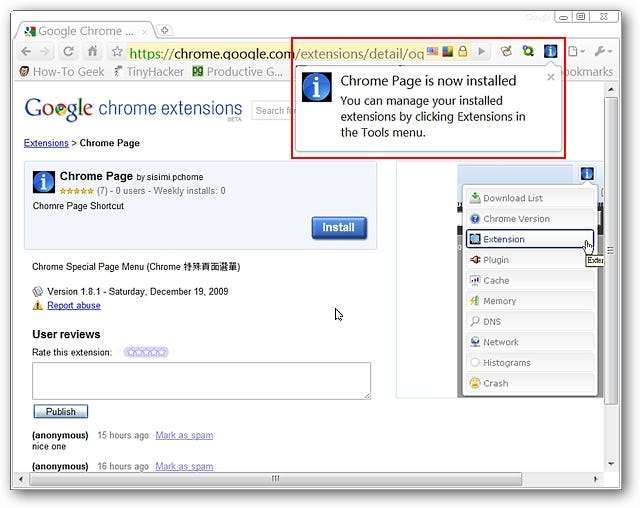640x508 pixels.
Task: Click the green extension icon in toolbar
Action: tap(528, 51)
